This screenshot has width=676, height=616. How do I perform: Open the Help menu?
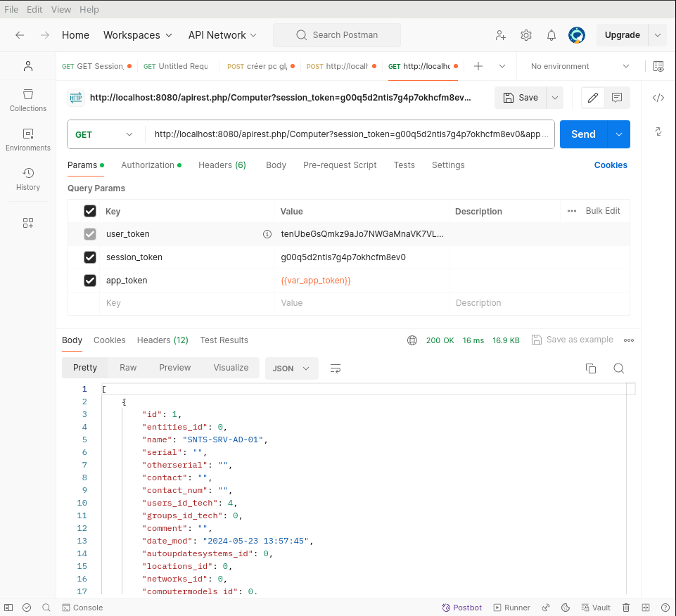coord(89,9)
